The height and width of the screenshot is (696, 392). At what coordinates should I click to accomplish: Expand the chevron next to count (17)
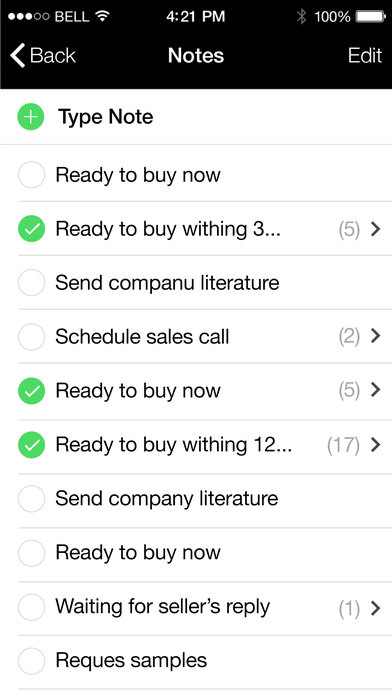(x=376, y=445)
